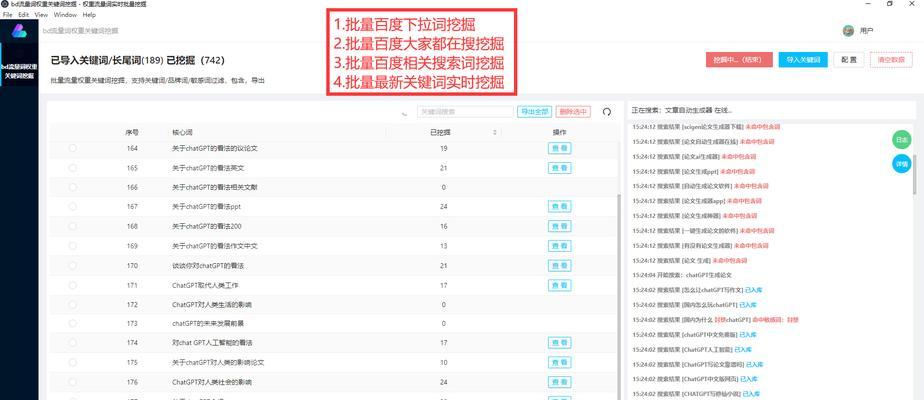Select row 171 via its checkbox
The image size is (924, 400).
72,285
